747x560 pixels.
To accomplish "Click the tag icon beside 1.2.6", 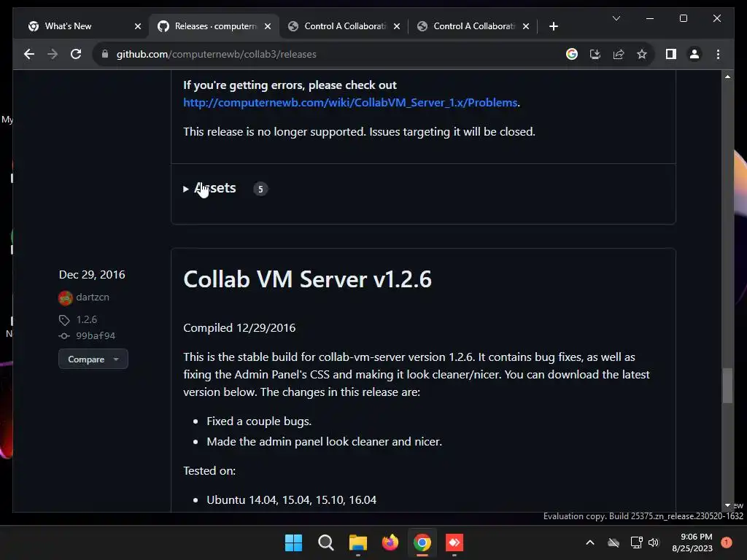I will (64, 320).
